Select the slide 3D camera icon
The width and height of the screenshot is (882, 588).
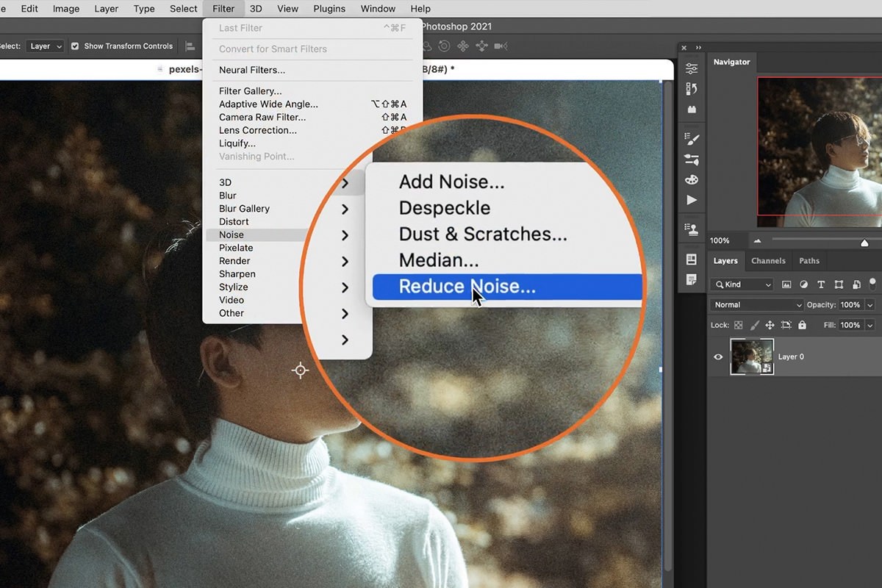point(482,46)
